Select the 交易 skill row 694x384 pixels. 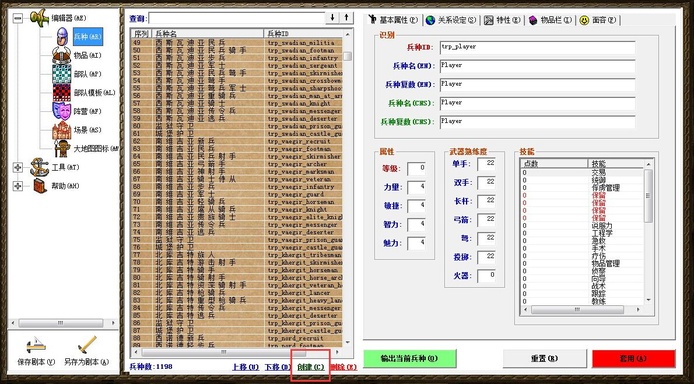click(x=582, y=173)
